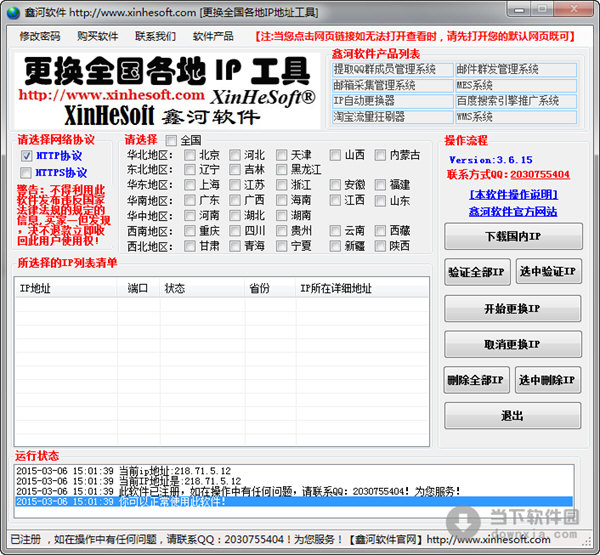Open 邮件群发管理系统 product link
Viewport: 600px width, 555px height.
click(515, 69)
